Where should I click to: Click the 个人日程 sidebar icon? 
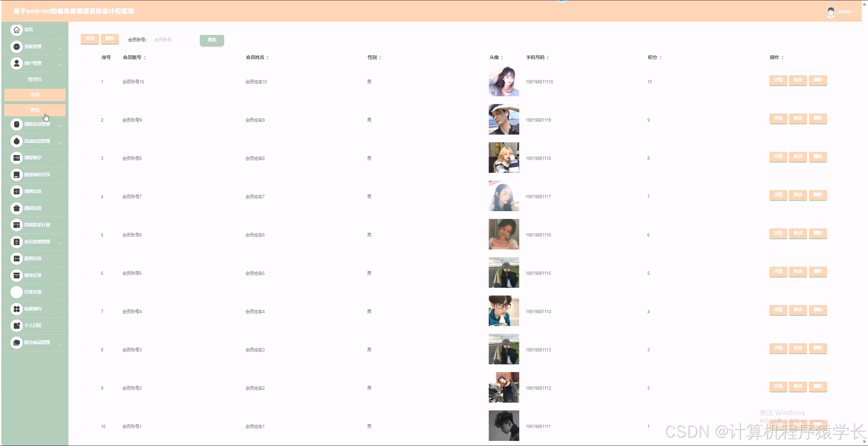pos(16,326)
